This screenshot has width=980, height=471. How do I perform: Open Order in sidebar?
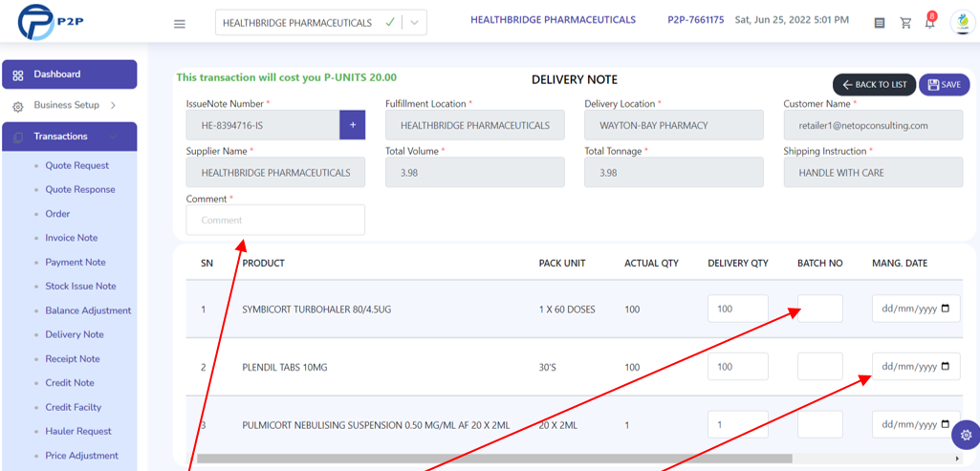[57, 214]
